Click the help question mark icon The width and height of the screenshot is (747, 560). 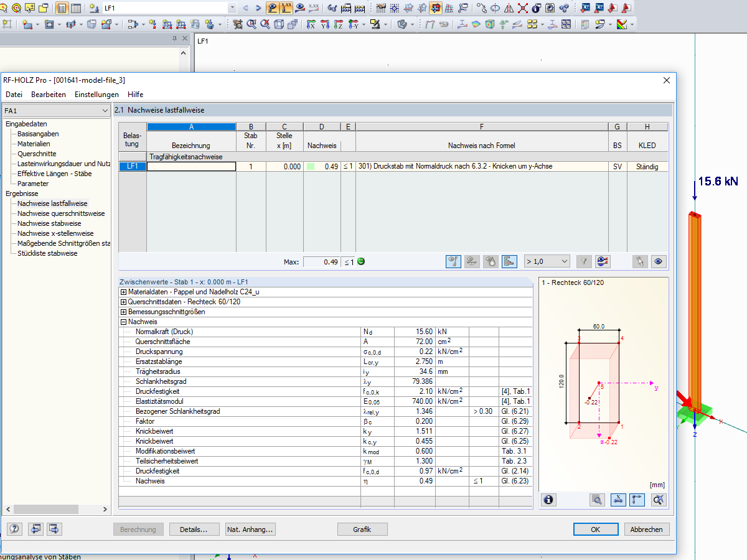click(15, 529)
